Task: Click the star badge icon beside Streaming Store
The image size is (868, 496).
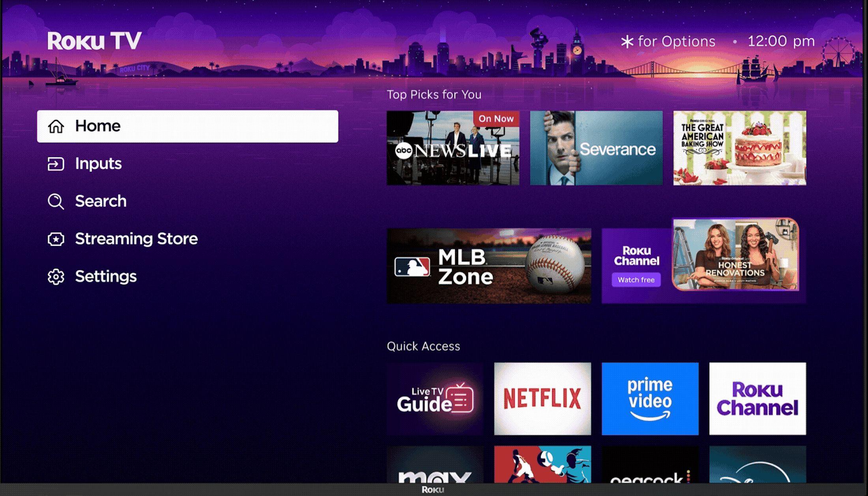Action: tap(56, 239)
